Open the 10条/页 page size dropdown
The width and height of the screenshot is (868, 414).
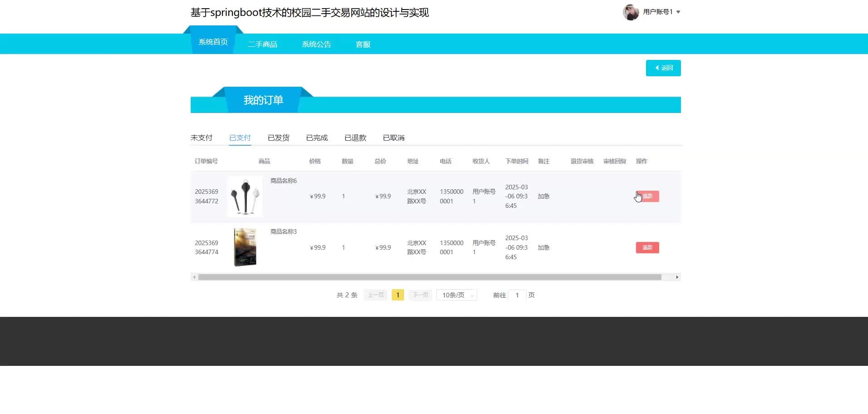tap(457, 295)
